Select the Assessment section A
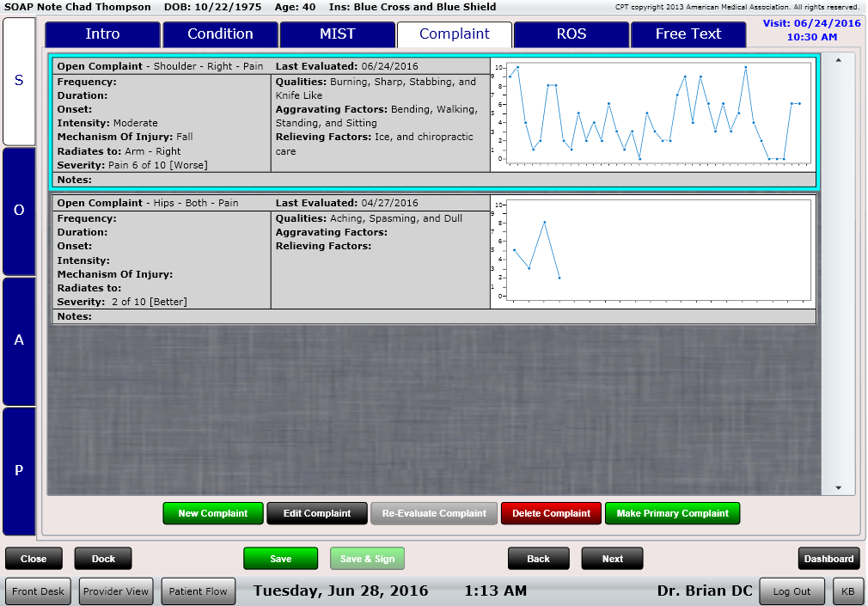Screen dimensions: 868x606 tap(19, 340)
